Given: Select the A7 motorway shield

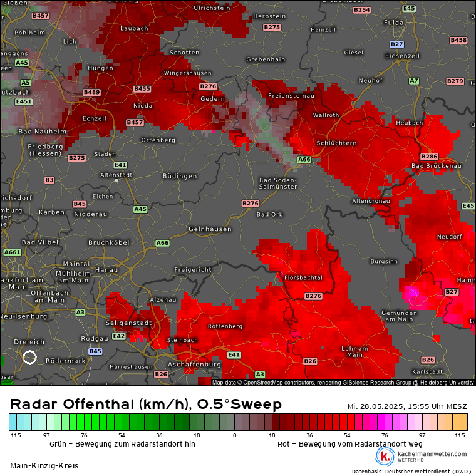Looking at the screenshot, I should click(x=414, y=81).
